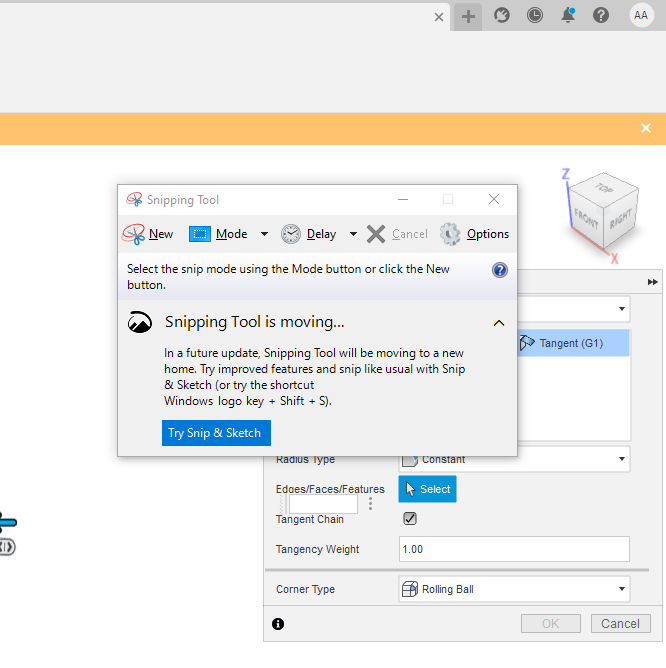
Task: Click the TOP face of view cube
Action: pyautogui.click(x=604, y=187)
